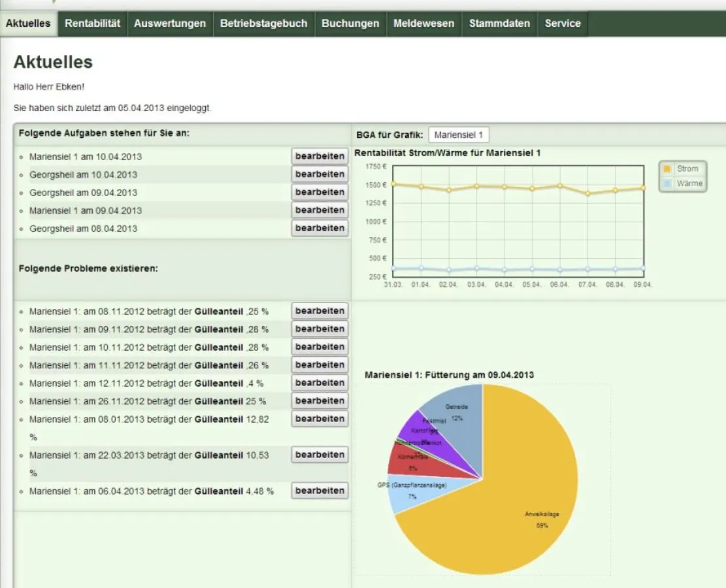Open the Auswertungen tab

pyautogui.click(x=170, y=23)
